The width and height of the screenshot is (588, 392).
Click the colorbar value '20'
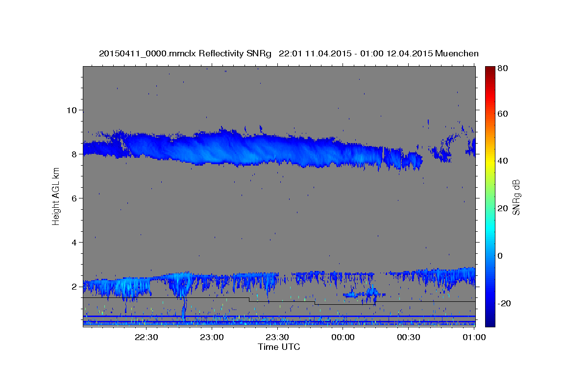[502, 208]
